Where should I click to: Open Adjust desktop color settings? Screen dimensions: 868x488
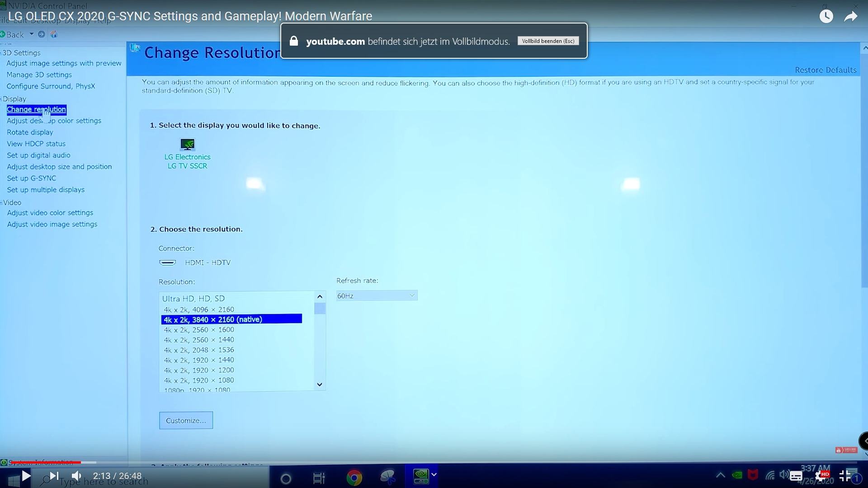coord(54,121)
